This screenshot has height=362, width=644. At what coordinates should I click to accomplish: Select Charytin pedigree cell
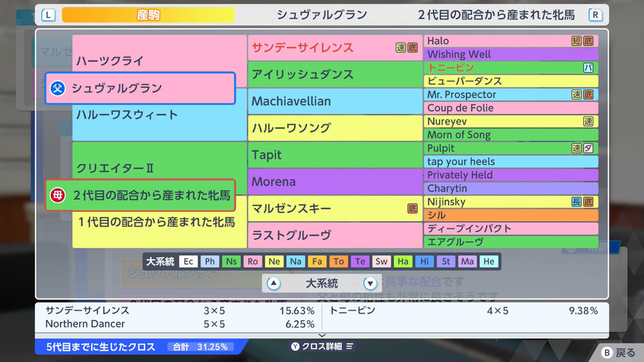(511, 188)
